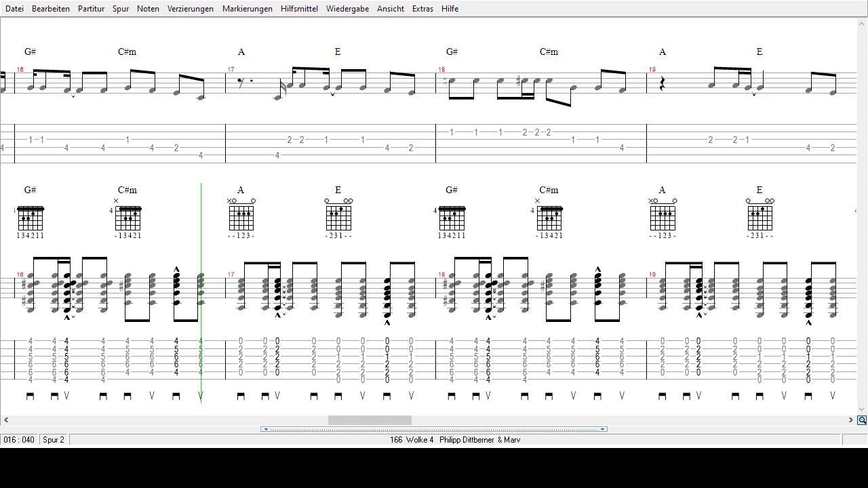Click C#m chord name in upper track measure 18
This screenshot has width=868, height=488.
(x=549, y=52)
